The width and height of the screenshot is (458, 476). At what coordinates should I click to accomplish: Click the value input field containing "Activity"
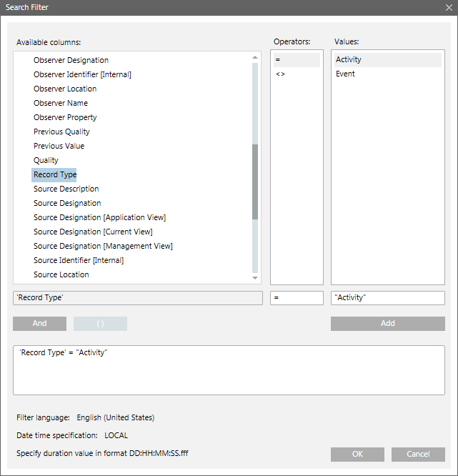click(387, 298)
